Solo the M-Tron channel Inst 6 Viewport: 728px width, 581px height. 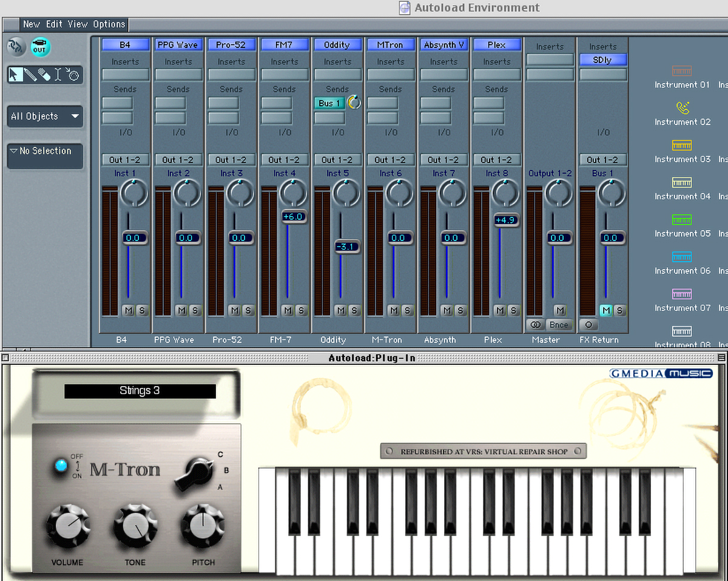pos(407,310)
